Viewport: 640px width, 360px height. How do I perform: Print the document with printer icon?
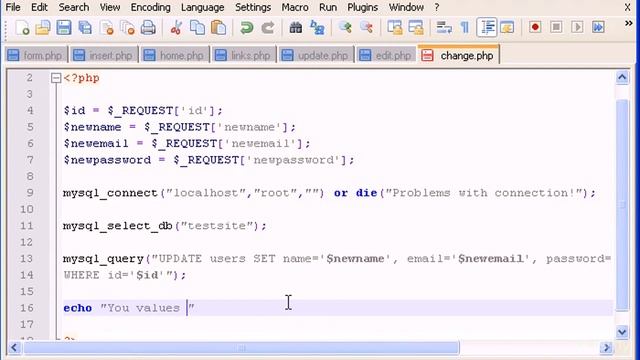click(x=148, y=28)
